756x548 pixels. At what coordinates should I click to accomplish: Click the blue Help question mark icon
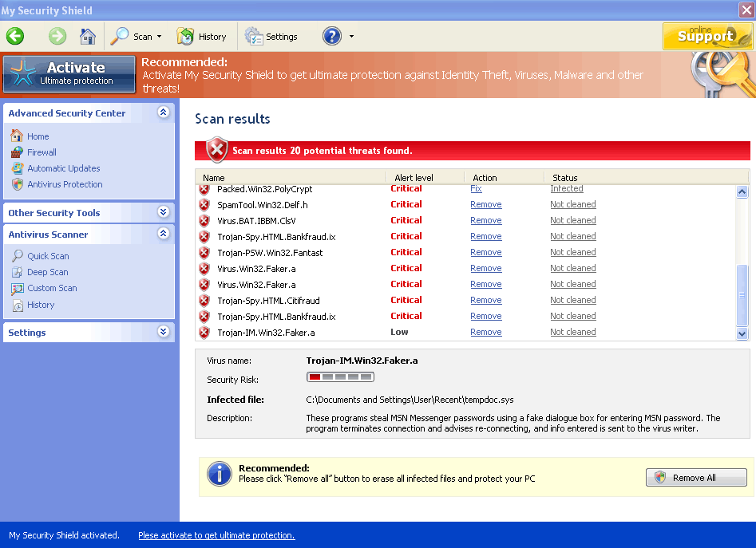point(332,37)
